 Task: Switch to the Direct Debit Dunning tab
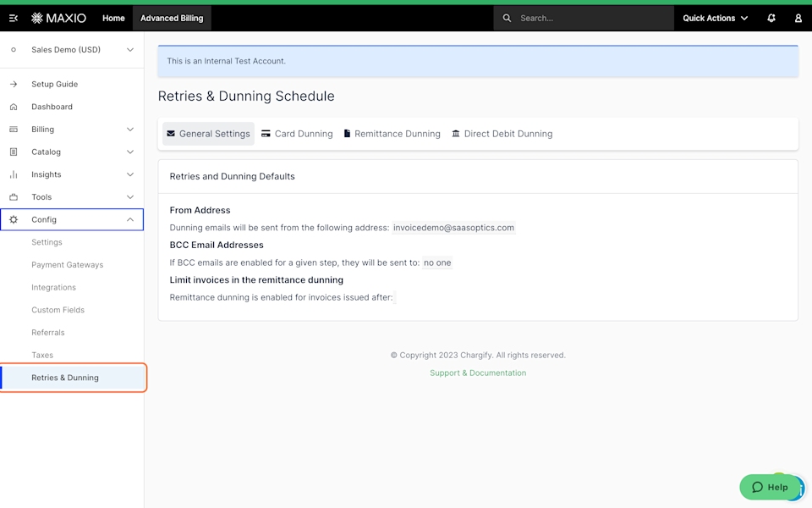pos(502,134)
